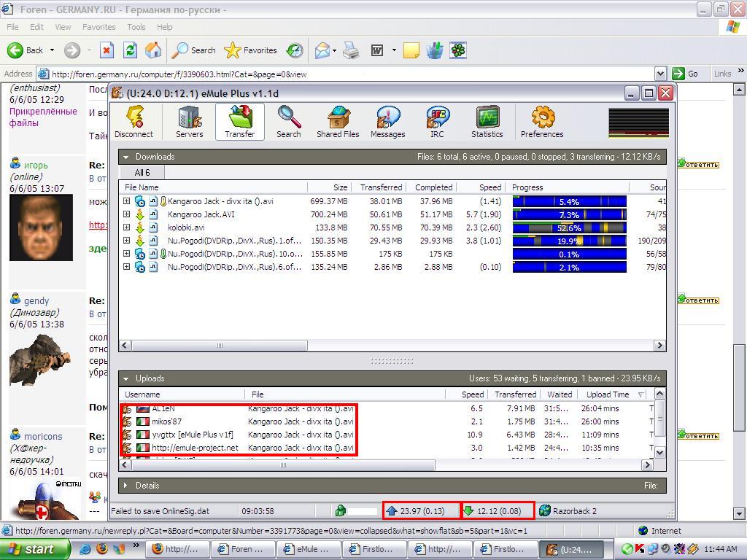Screen dimensions: 747x560
Task: Select the All 6 downloads tab
Action: (x=142, y=172)
